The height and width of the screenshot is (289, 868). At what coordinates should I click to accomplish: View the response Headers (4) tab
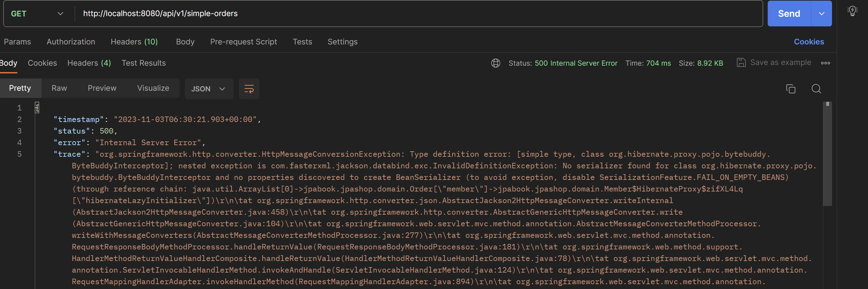click(89, 63)
